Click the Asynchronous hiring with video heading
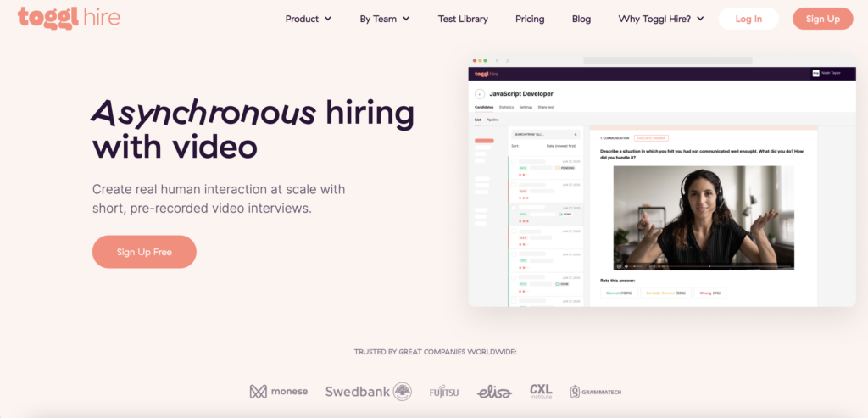Image resolution: width=868 pixels, height=418 pixels. [253, 130]
